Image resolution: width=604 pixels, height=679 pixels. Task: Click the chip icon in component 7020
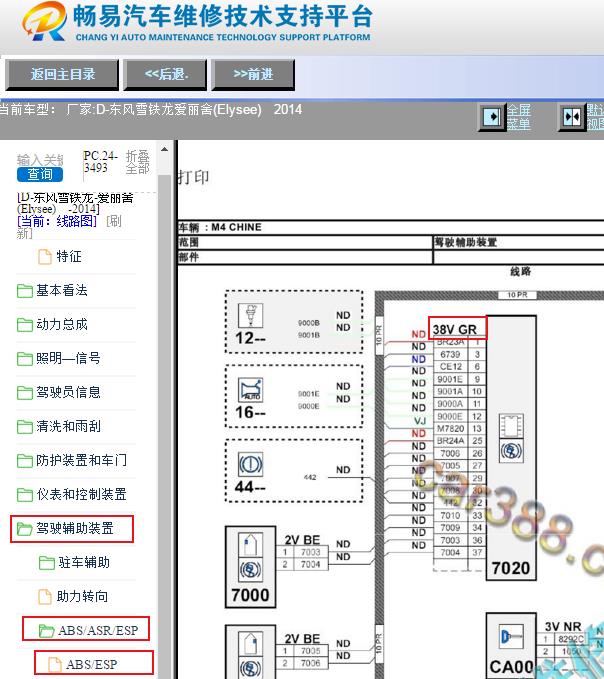511,426
